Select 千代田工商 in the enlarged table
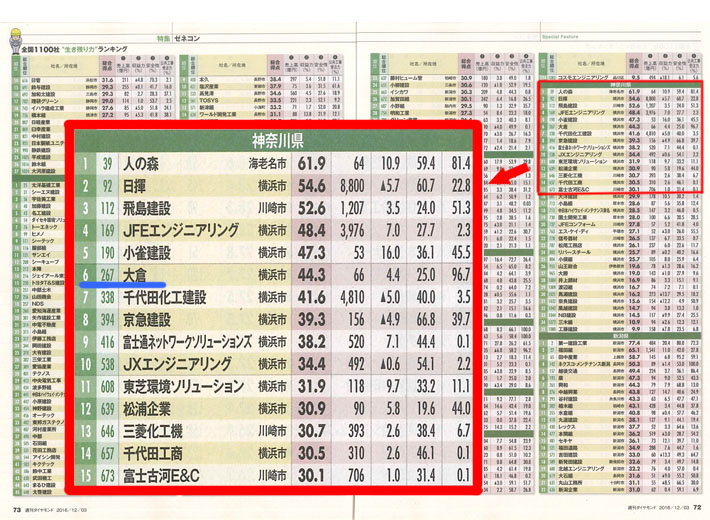Image resolution: width=710 pixels, height=520 pixels. pos(153,453)
